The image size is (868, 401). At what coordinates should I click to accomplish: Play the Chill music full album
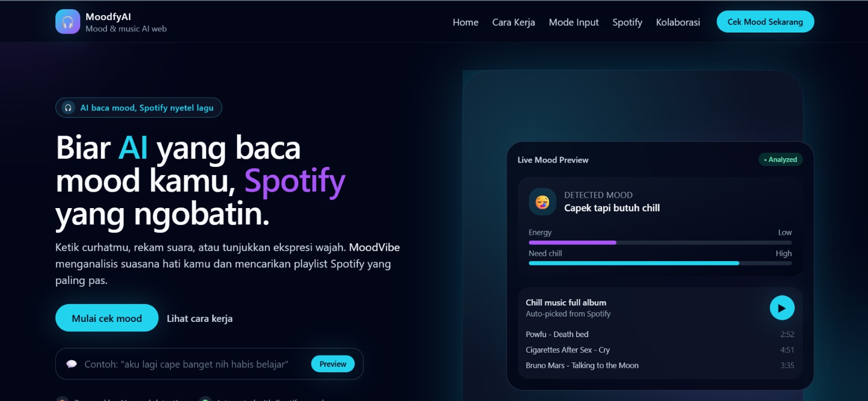[782, 308]
